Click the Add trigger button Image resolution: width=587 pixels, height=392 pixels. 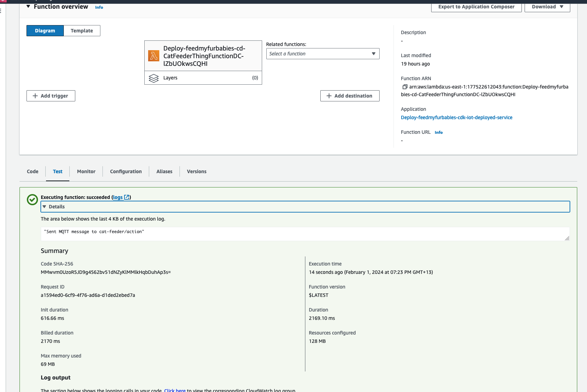[x=51, y=96]
